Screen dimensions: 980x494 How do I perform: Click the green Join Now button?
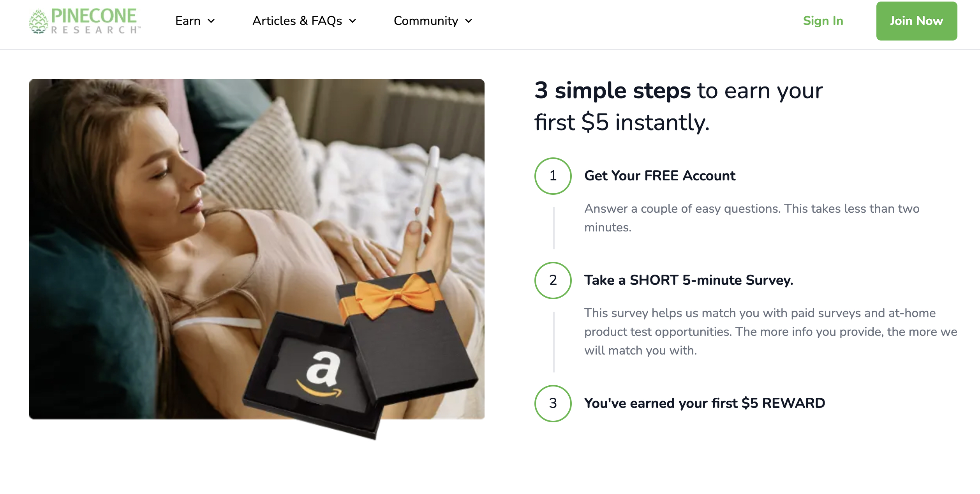pos(917,21)
